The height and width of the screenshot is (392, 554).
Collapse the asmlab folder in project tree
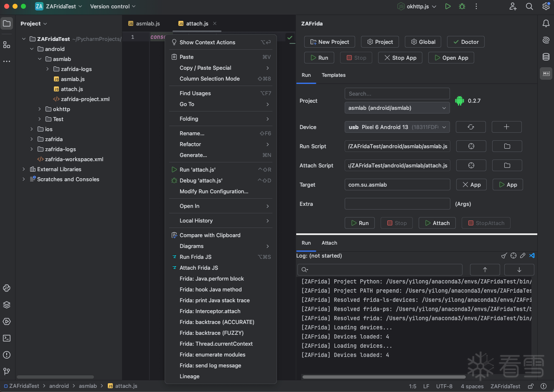click(40, 59)
